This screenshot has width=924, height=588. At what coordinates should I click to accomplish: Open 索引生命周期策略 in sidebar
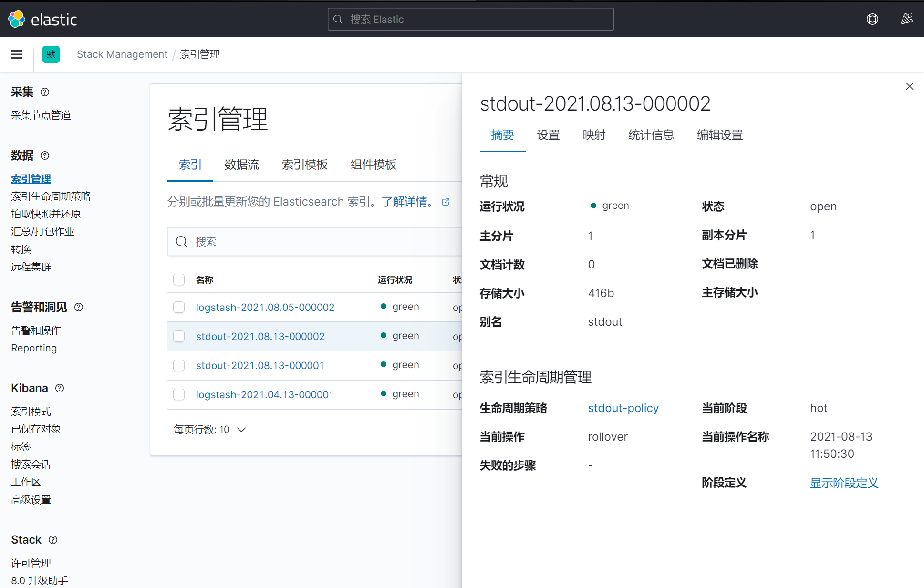pos(51,196)
